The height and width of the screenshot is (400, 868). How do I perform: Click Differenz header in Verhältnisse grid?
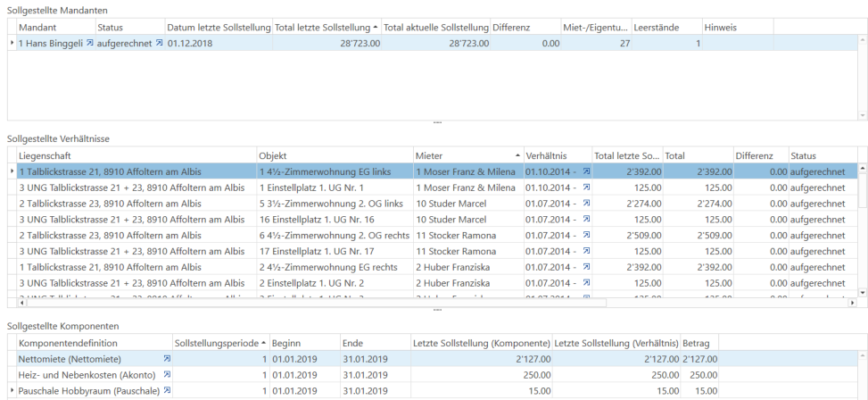761,155
